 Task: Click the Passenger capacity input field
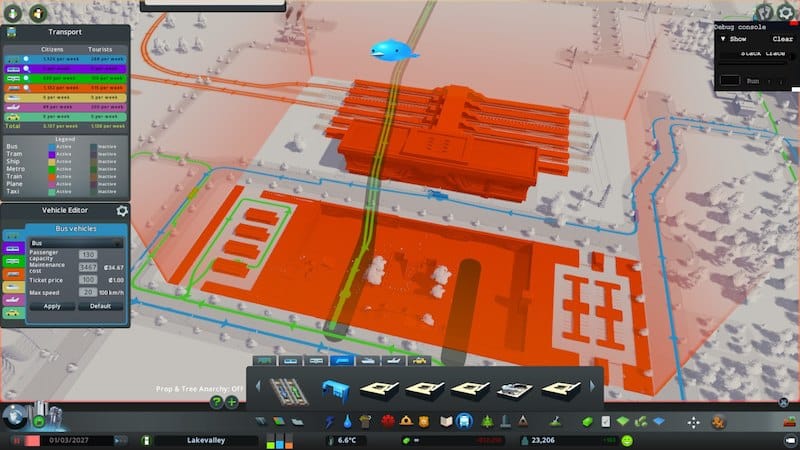88,255
